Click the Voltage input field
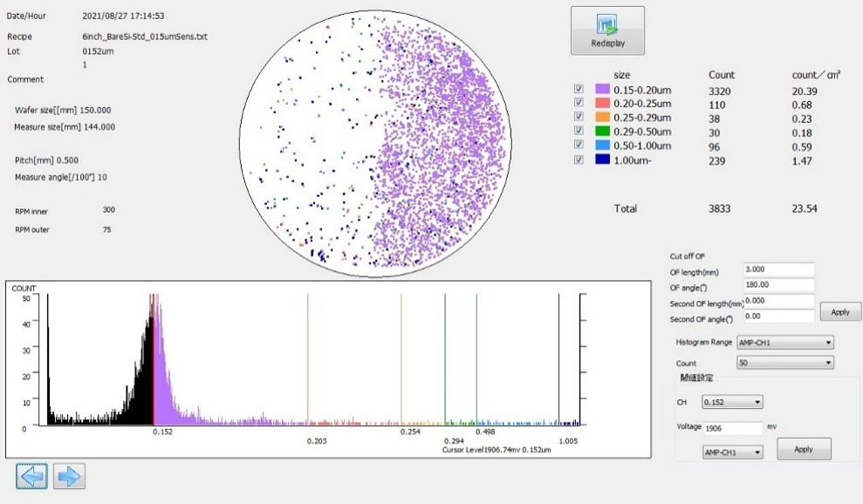The width and height of the screenshot is (863, 504). pyautogui.click(x=733, y=428)
